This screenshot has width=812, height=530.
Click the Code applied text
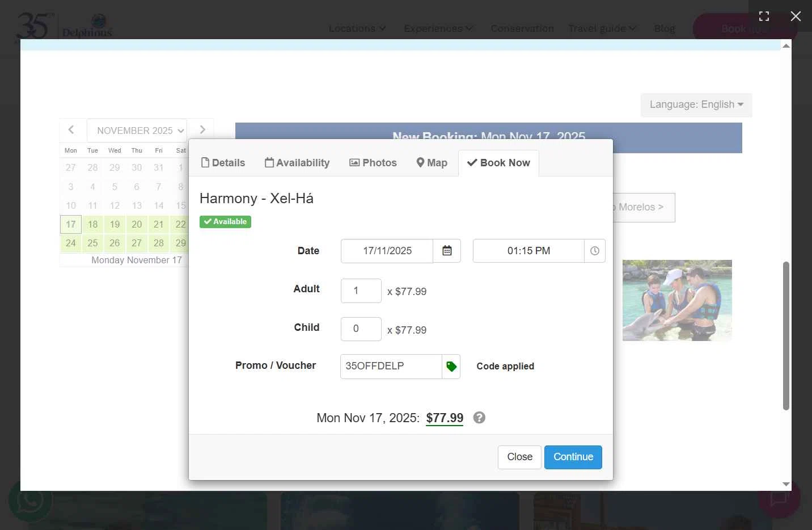(505, 367)
